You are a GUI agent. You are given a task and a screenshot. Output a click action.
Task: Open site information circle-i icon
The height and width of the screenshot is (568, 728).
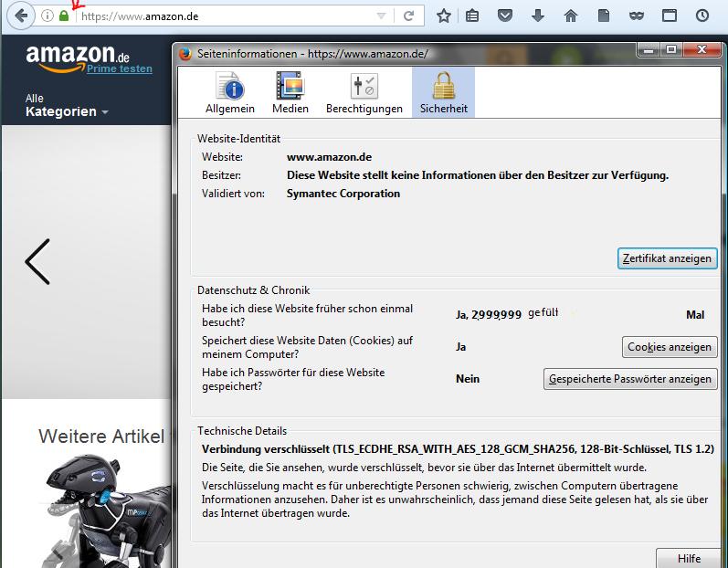47,16
